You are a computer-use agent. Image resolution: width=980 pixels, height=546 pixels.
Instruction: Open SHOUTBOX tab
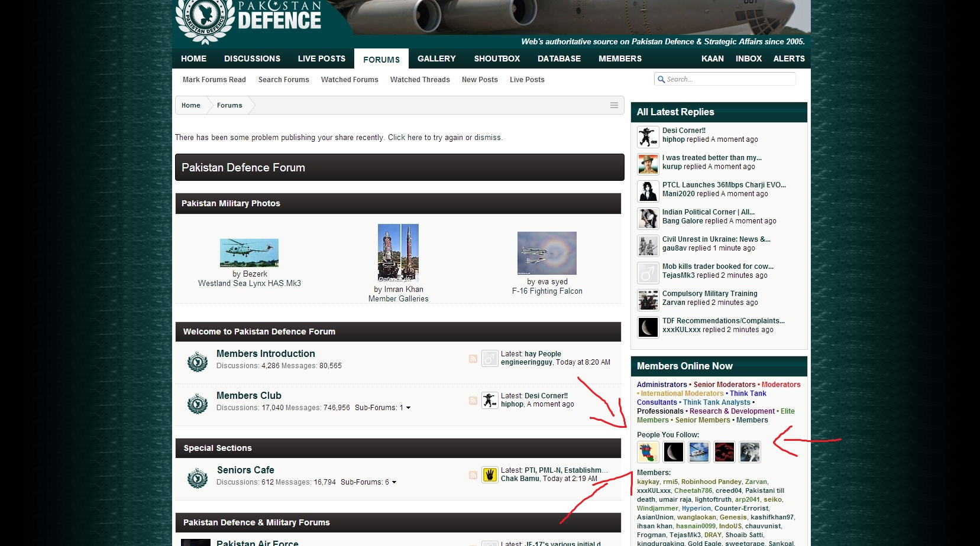pos(497,58)
